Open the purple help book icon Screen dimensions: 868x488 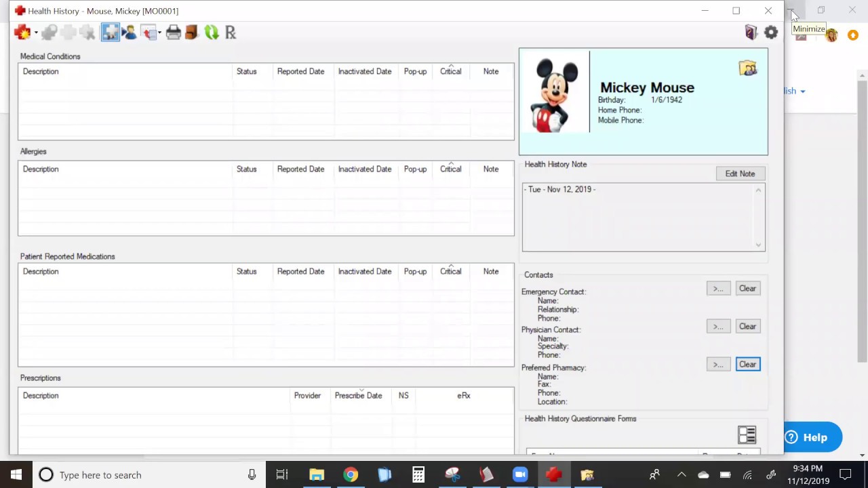(751, 33)
